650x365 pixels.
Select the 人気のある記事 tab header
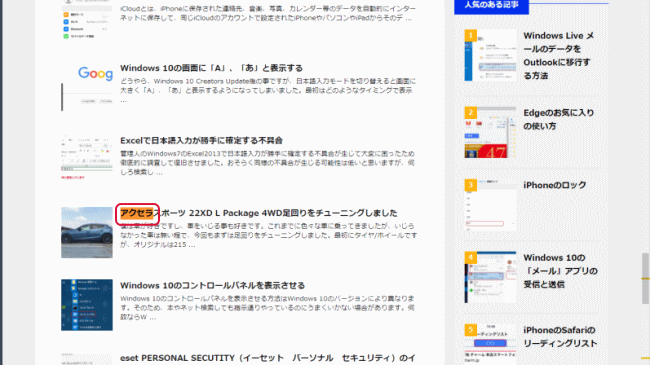click(491, 6)
